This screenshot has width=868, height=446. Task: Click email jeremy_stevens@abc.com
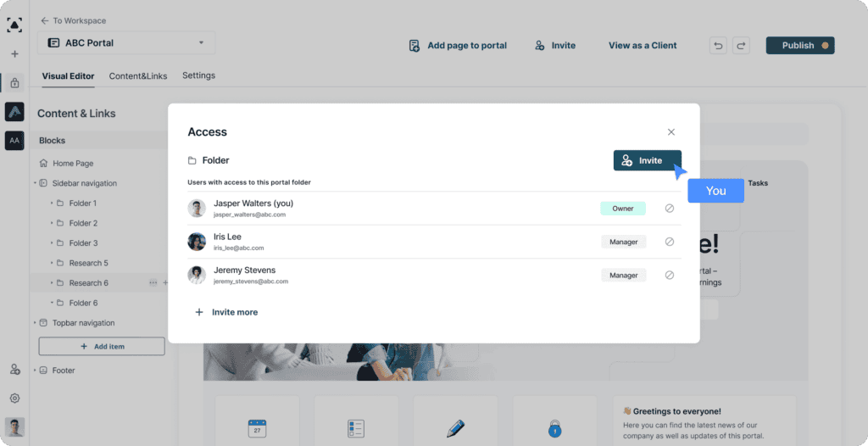click(251, 281)
